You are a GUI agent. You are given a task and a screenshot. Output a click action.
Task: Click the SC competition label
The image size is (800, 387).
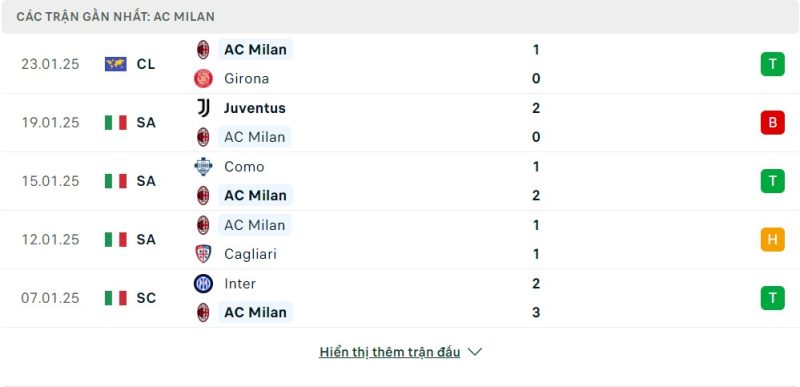point(146,298)
